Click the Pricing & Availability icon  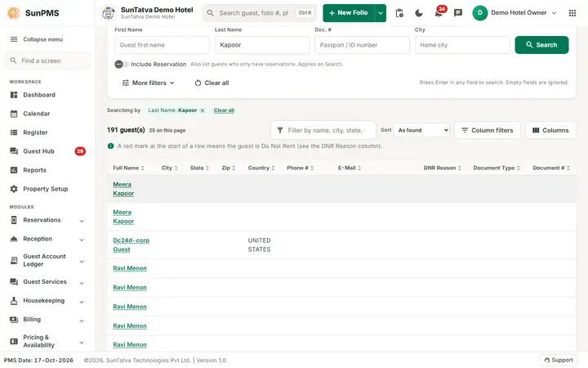(14, 341)
